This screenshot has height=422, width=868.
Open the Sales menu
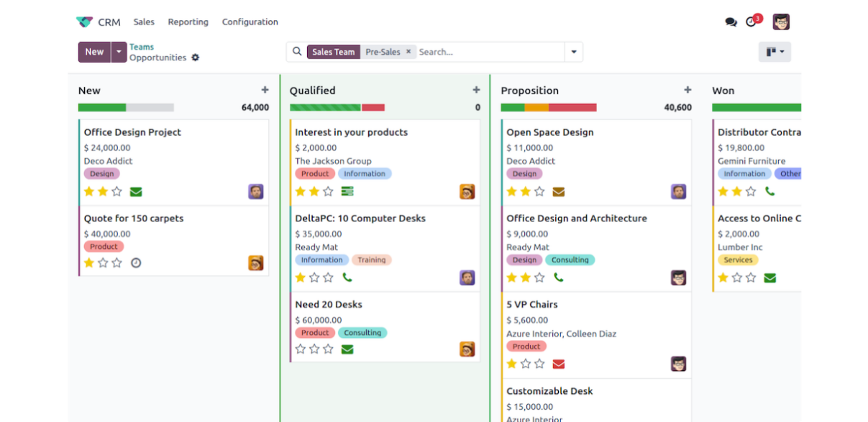(x=144, y=22)
